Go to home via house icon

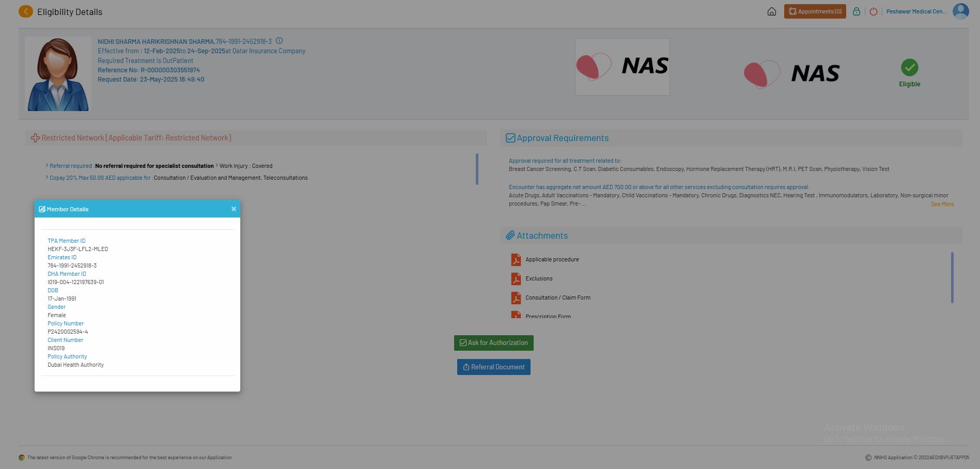[771, 11]
